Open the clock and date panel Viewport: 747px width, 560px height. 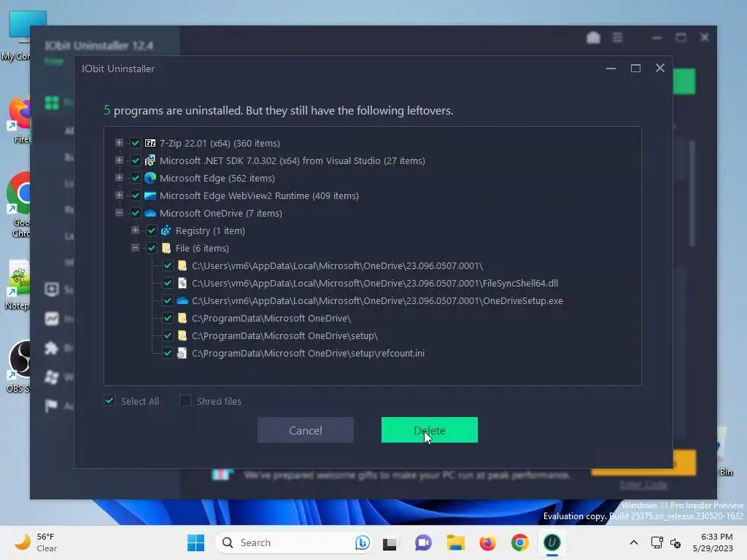coord(713,542)
